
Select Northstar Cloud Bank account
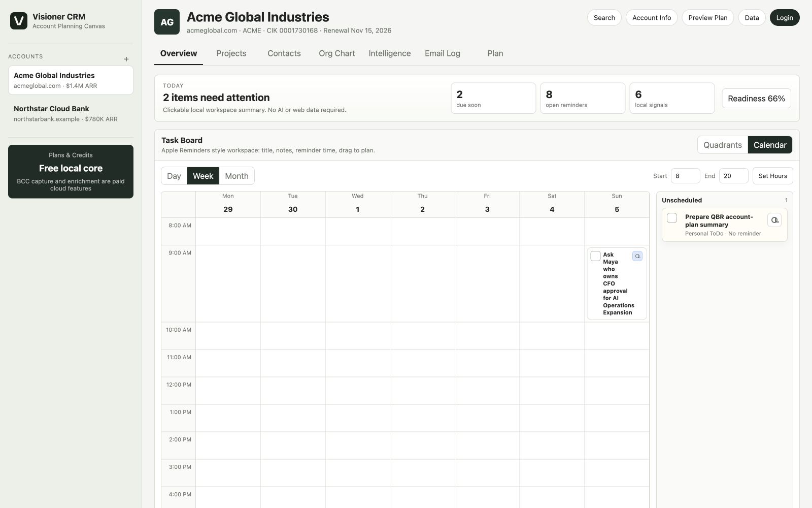click(71, 113)
